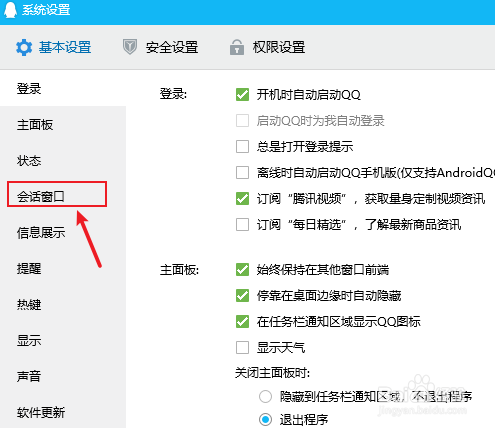Select the 退出程序 radio option
The image size is (495, 428).
[x=265, y=419]
